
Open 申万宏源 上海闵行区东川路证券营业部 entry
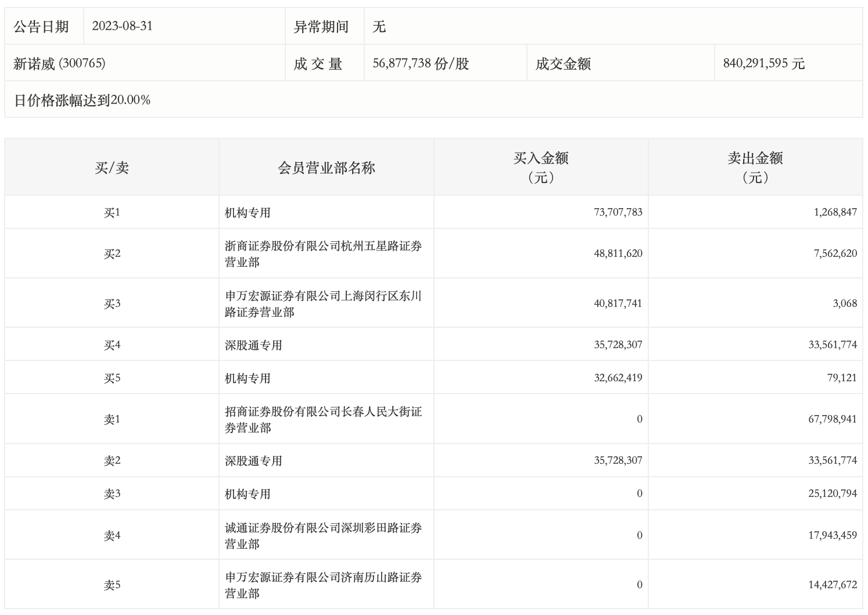click(x=323, y=304)
